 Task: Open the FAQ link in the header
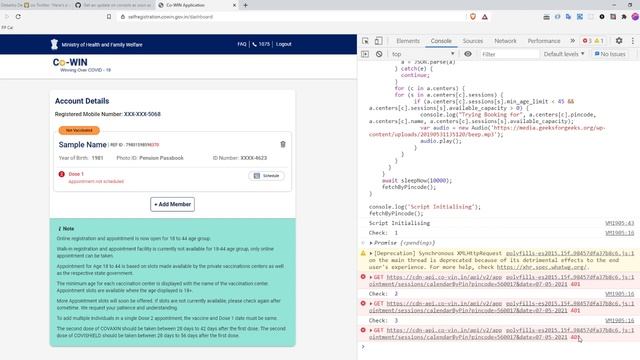click(242, 44)
